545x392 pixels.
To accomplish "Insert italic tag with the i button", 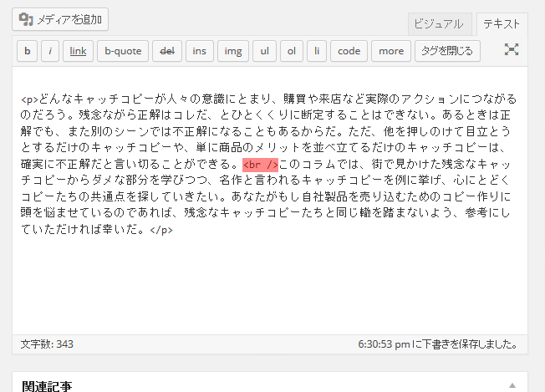I will tap(50, 51).
